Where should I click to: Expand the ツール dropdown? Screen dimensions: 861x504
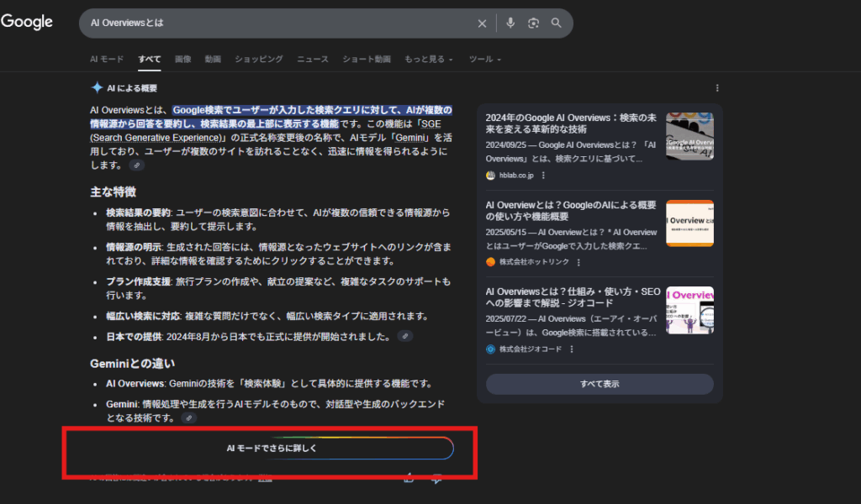click(x=484, y=60)
